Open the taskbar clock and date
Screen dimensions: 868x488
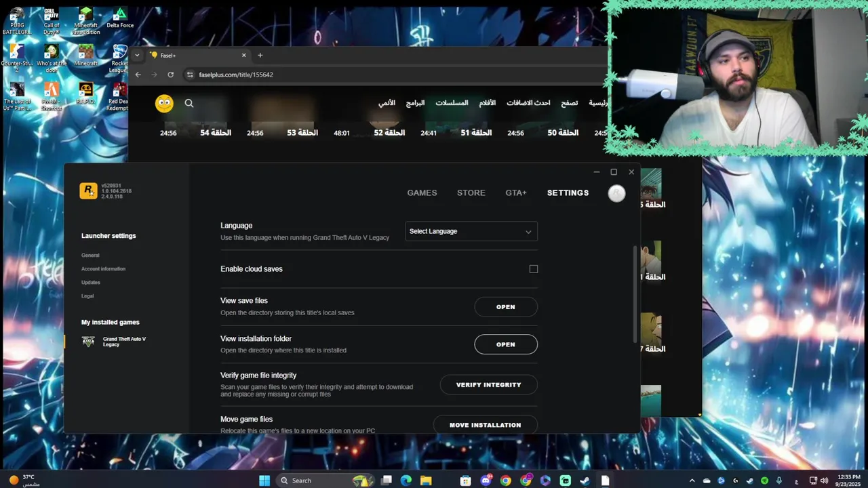pos(849,481)
